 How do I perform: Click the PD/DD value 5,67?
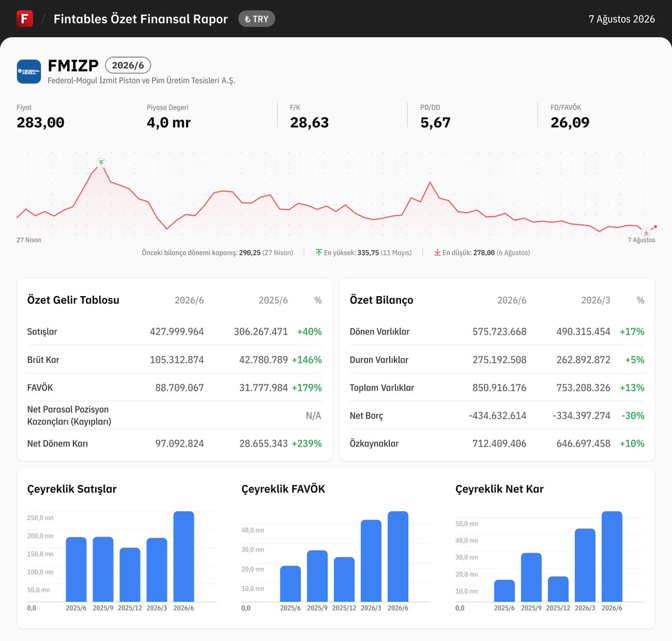click(x=435, y=123)
